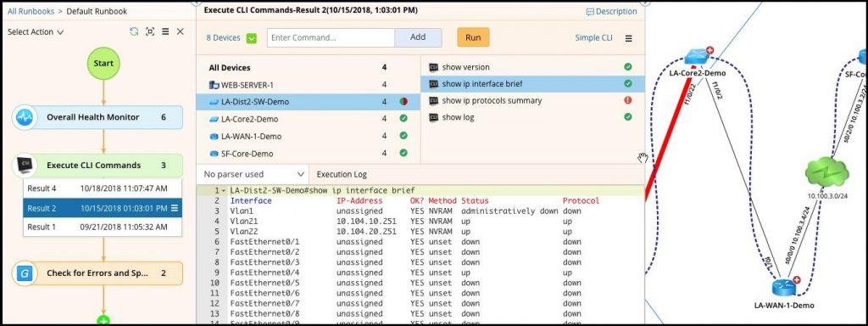Viewport: 868px width, 326px height.
Task: Click green check status for SF-Core-Demo row
Action: (x=403, y=153)
